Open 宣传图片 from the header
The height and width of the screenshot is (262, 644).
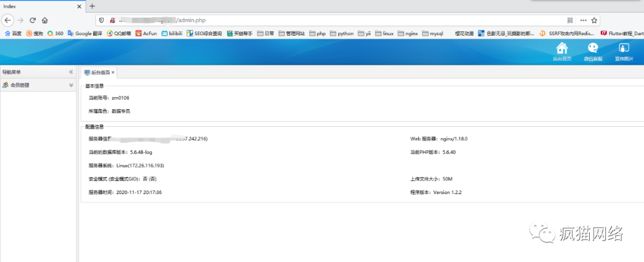click(624, 52)
